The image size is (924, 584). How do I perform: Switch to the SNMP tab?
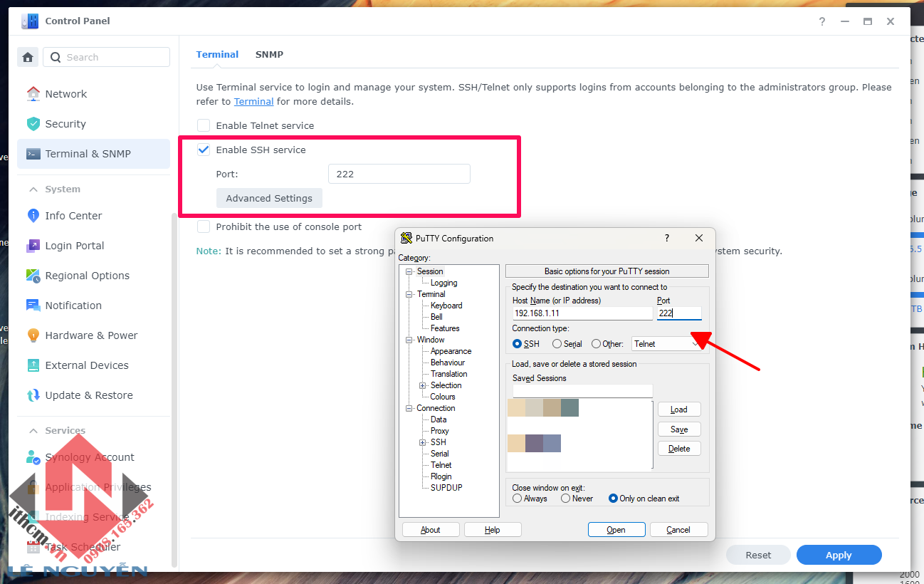pyautogui.click(x=269, y=54)
